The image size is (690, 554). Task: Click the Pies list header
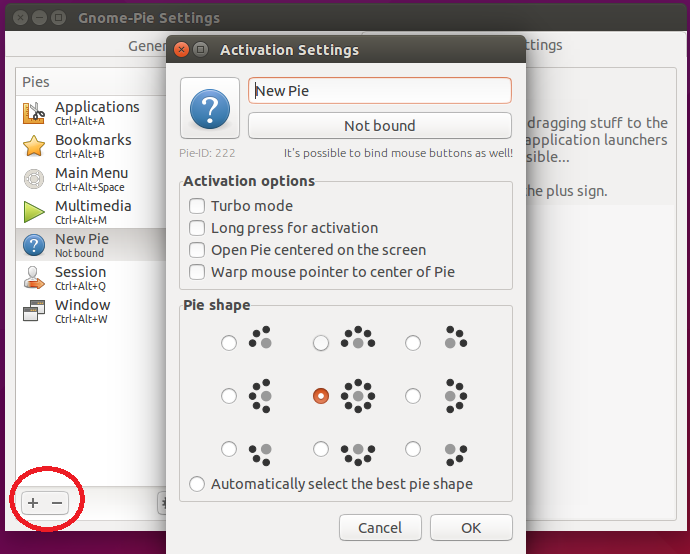click(x=91, y=82)
